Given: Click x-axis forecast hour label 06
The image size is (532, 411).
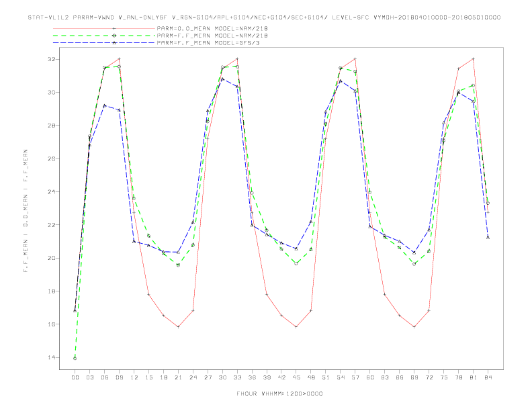Looking at the screenshot, I should coord(105,377).
